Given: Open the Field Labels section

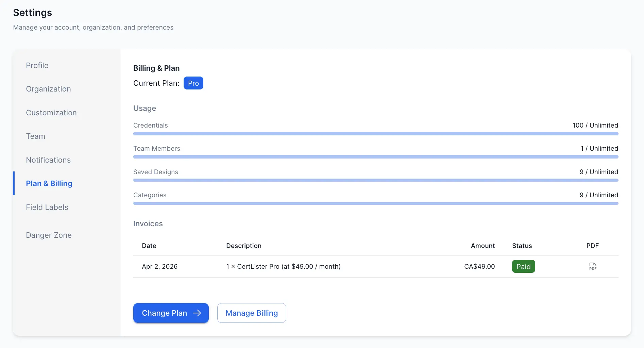Looking at the screenshot, I should 47,207.
